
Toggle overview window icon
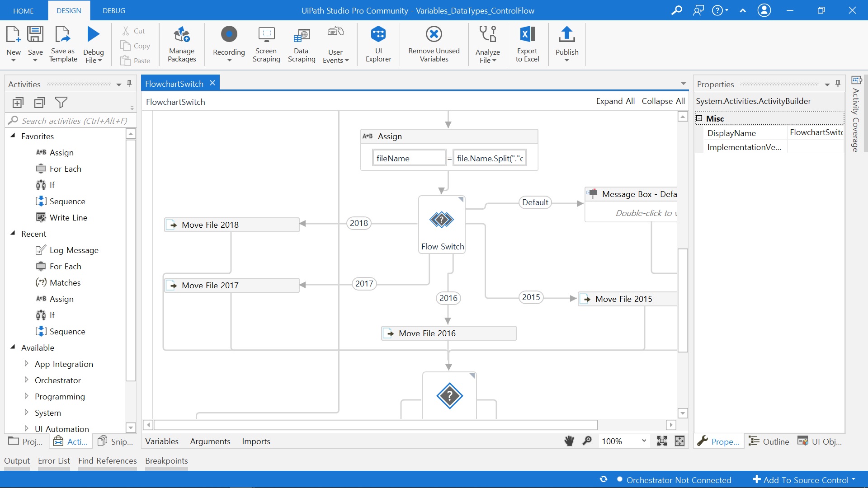point(679,441)
